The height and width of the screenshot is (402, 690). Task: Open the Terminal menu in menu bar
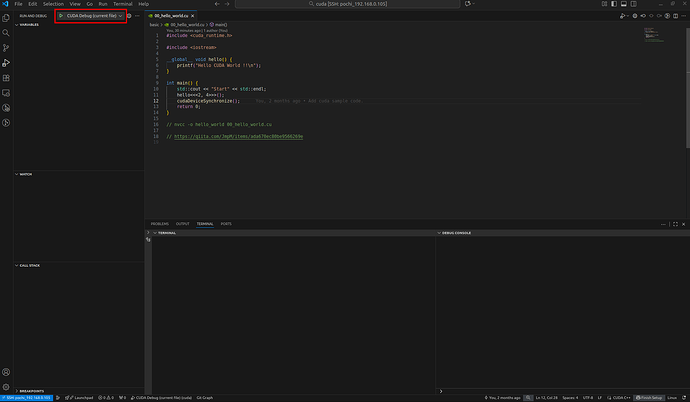point(122,4)
